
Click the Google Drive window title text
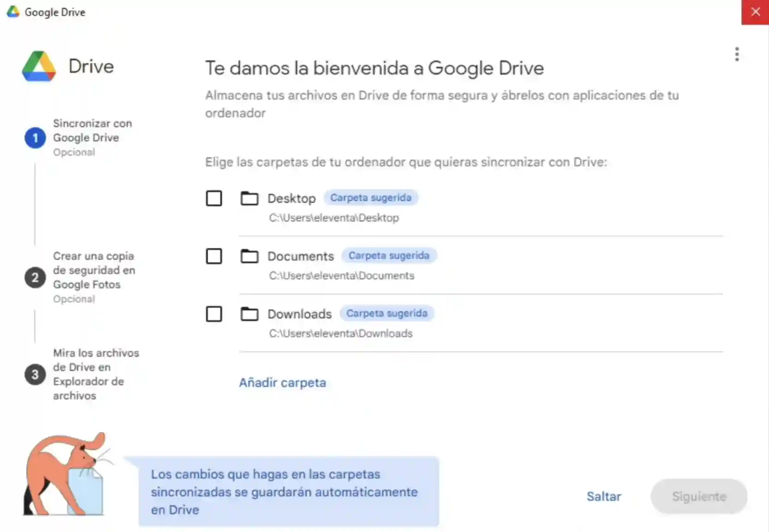click(x=55, y=12)
